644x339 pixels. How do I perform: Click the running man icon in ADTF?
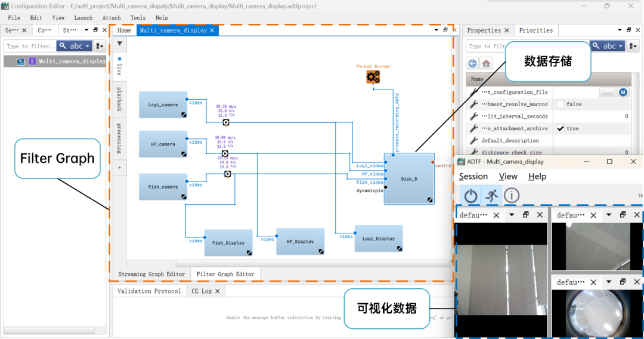pos(491,195)
